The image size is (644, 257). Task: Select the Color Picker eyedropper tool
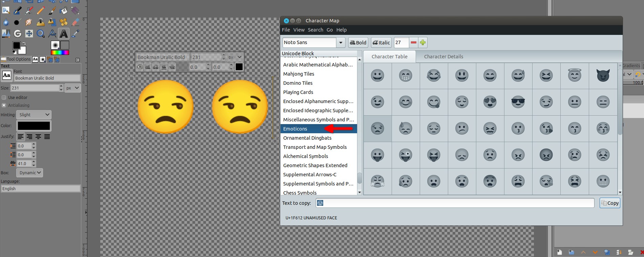(75, 34)
